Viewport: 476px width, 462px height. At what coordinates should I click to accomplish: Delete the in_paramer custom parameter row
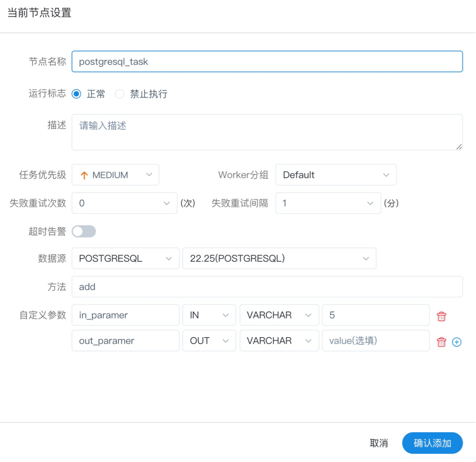click(x=441, y=316)
